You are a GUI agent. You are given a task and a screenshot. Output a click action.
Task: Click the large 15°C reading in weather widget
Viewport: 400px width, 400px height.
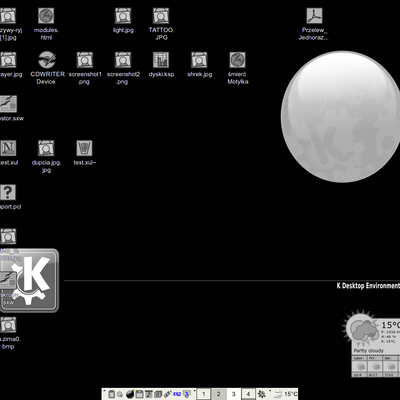point(390,325)
